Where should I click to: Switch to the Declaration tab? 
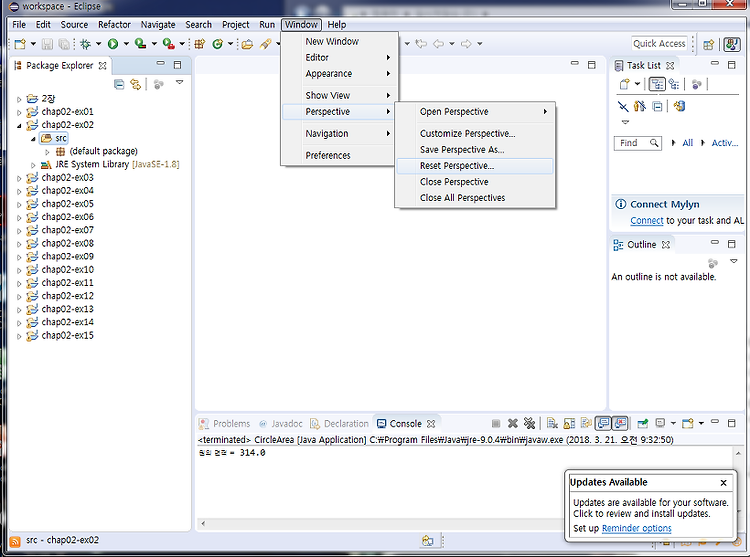[x=340, y=424]
